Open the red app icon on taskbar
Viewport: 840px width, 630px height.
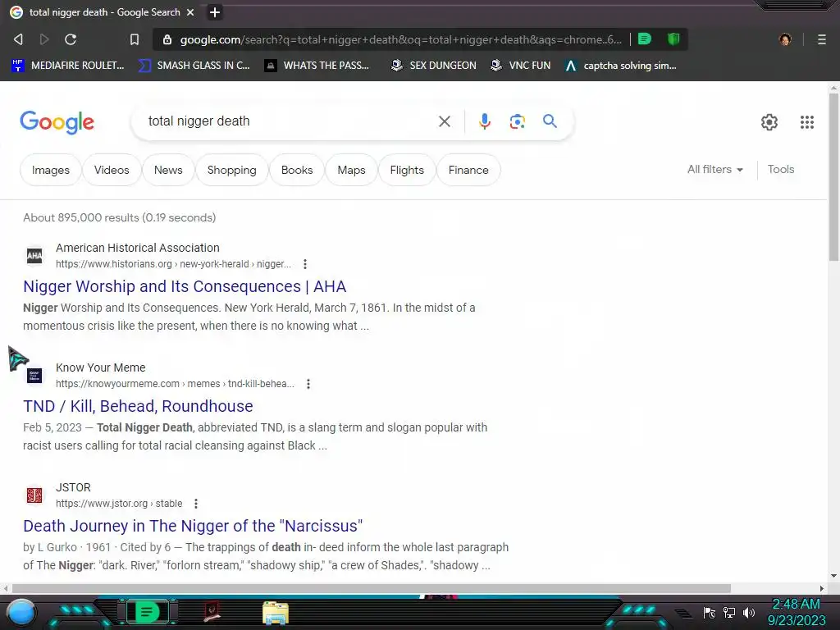pos(212,612)
